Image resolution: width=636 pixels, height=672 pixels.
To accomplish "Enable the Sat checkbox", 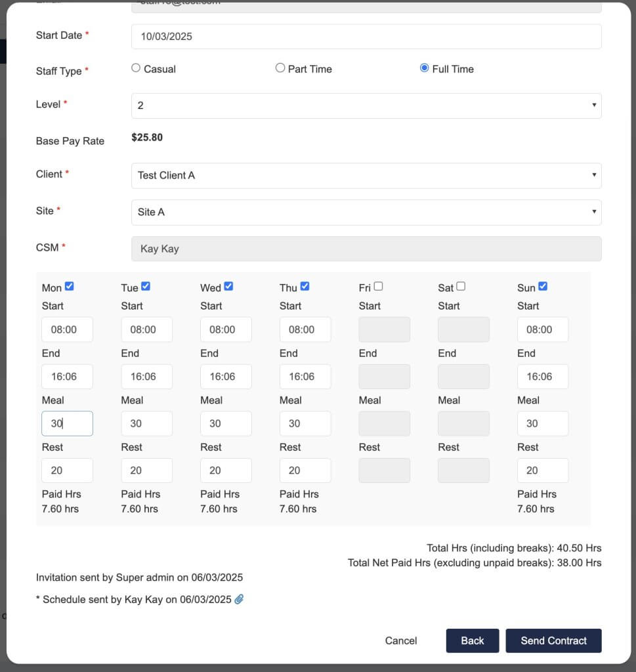I will [x=461, y=286].
